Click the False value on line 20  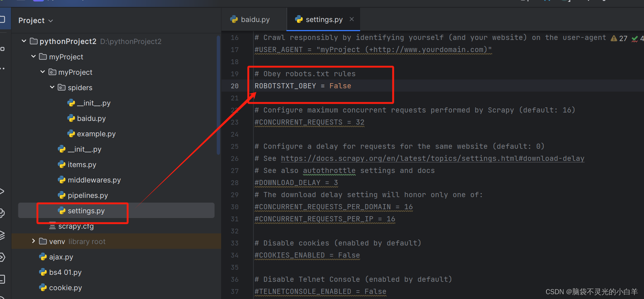340,86
